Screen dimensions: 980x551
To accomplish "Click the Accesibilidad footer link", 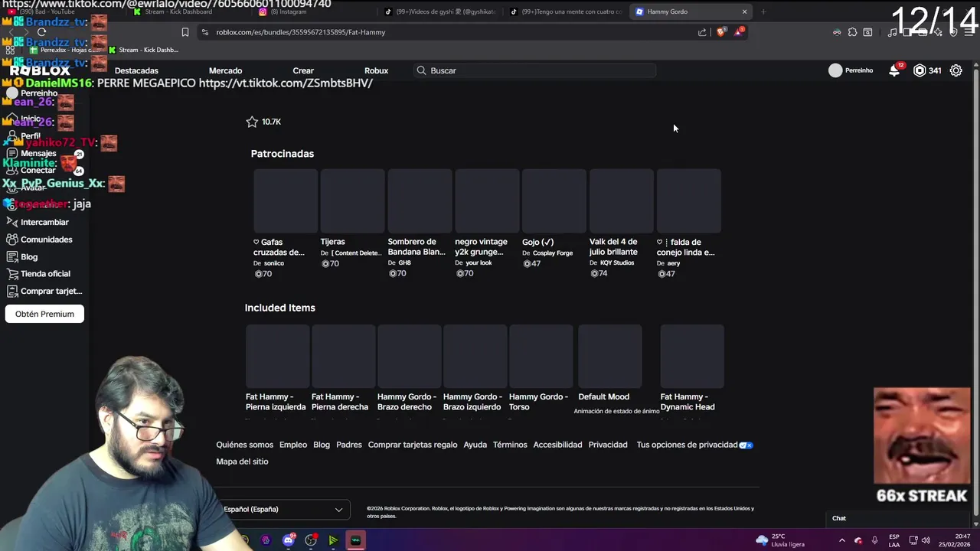I will click(x=557, y=445).
